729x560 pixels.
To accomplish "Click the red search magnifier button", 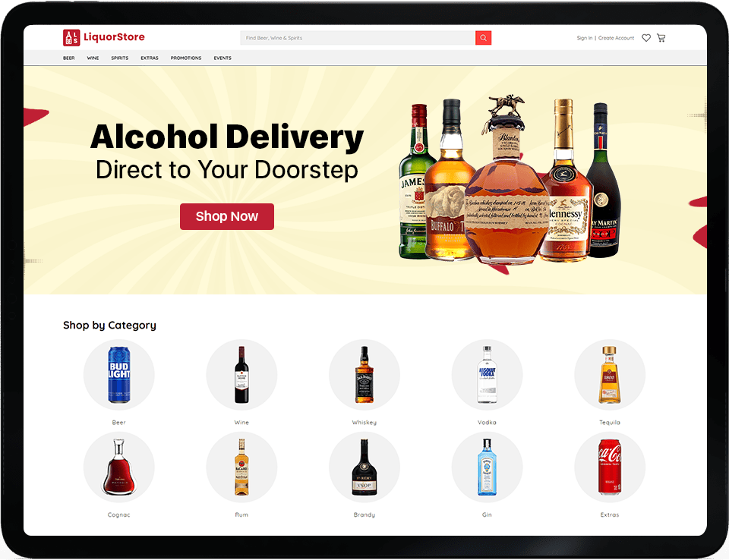I will click(x=483, y=38).
